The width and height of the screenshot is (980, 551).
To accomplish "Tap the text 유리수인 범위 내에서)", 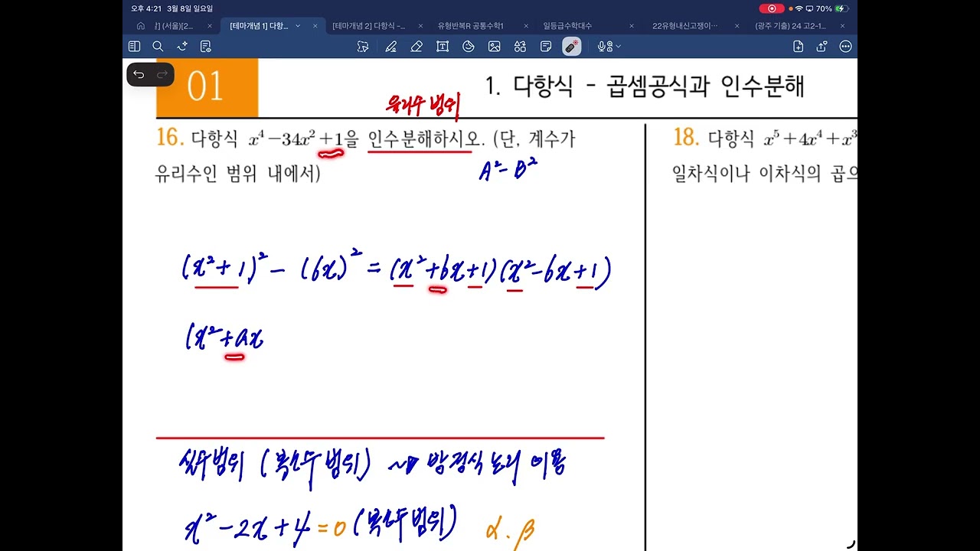I will click(237, 174).
